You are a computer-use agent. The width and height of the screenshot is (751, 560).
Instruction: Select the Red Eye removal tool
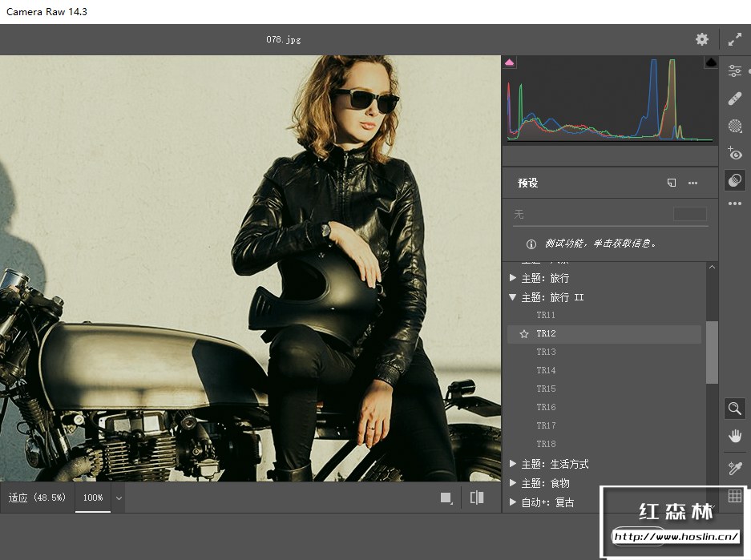coord(734,153)
